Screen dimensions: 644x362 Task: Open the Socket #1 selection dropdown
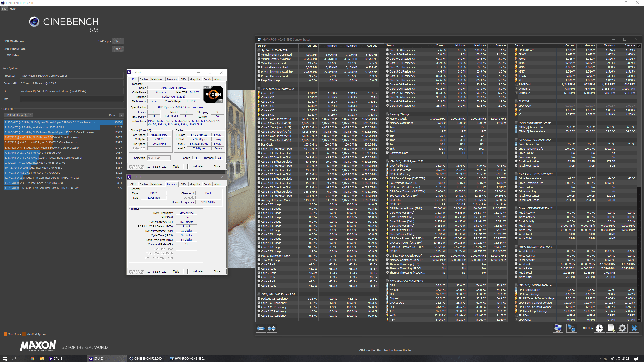click(159, 158)
